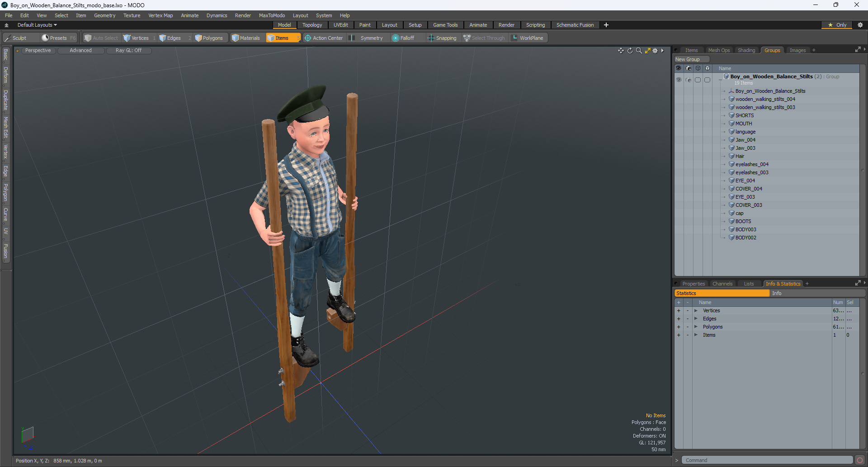Click the wooden_walking_stilts_004 mesh icon

731,99
